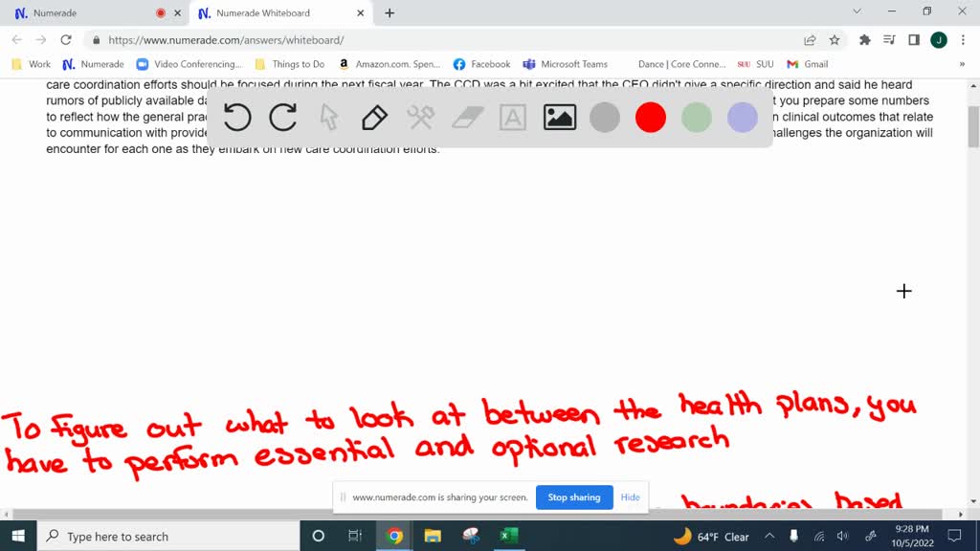
Task: Pick the red color swatch
Action: click(x=651, y=118)
